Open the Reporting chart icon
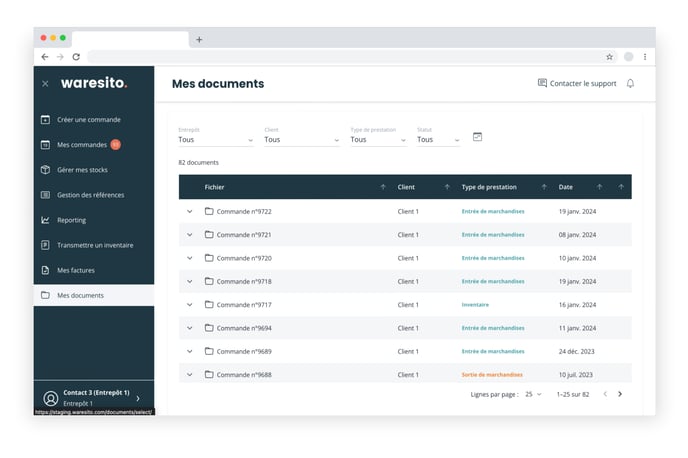The height and width of the screenshot is (458, 688). (45, 220)
